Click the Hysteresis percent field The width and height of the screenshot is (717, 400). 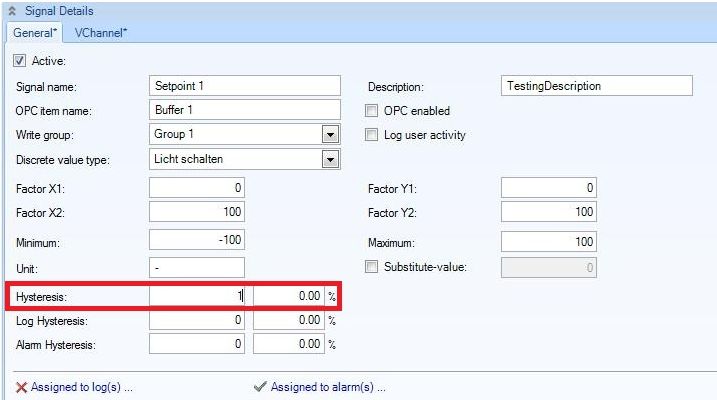(x=289, y=296)
